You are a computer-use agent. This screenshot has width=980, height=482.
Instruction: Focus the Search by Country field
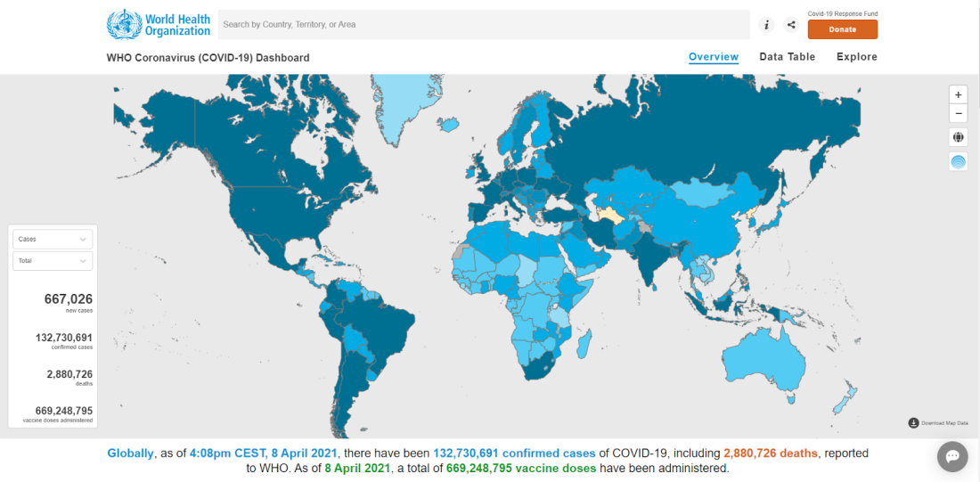[x=484, y=24]
